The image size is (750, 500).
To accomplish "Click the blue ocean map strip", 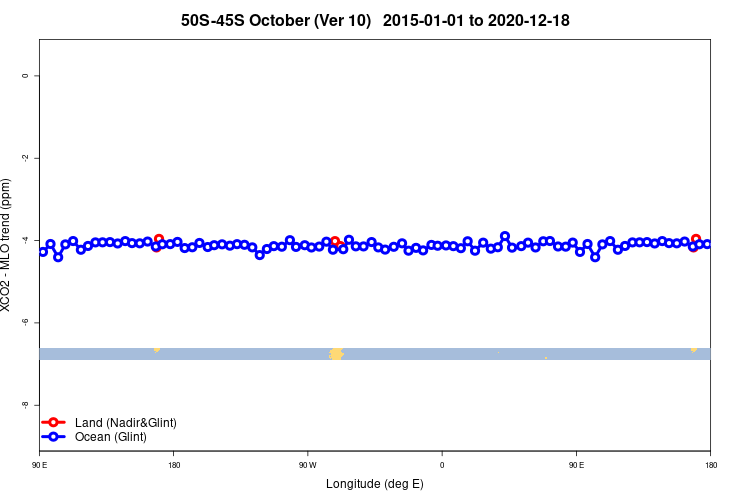I will click(x=375, y=354).
